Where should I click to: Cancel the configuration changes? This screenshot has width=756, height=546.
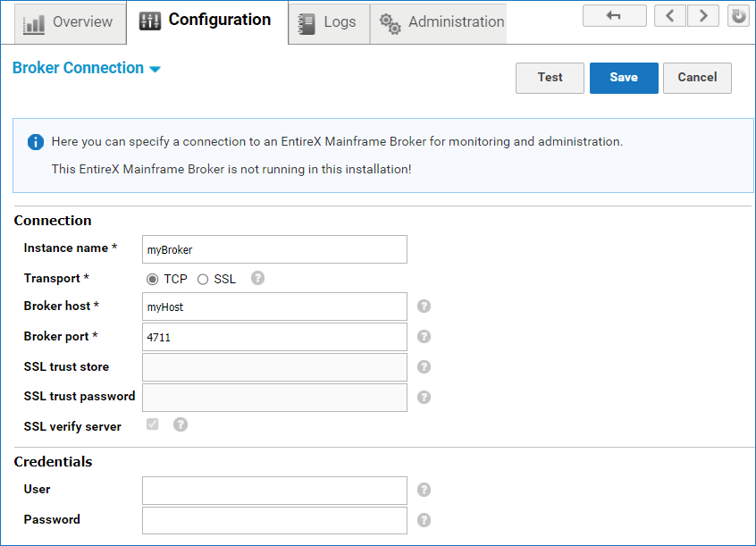[697, 78]
